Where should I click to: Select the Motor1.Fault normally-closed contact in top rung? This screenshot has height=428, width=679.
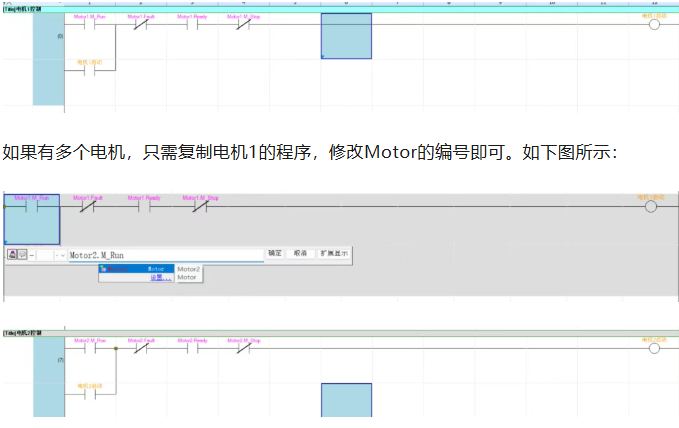click(141, 25)
